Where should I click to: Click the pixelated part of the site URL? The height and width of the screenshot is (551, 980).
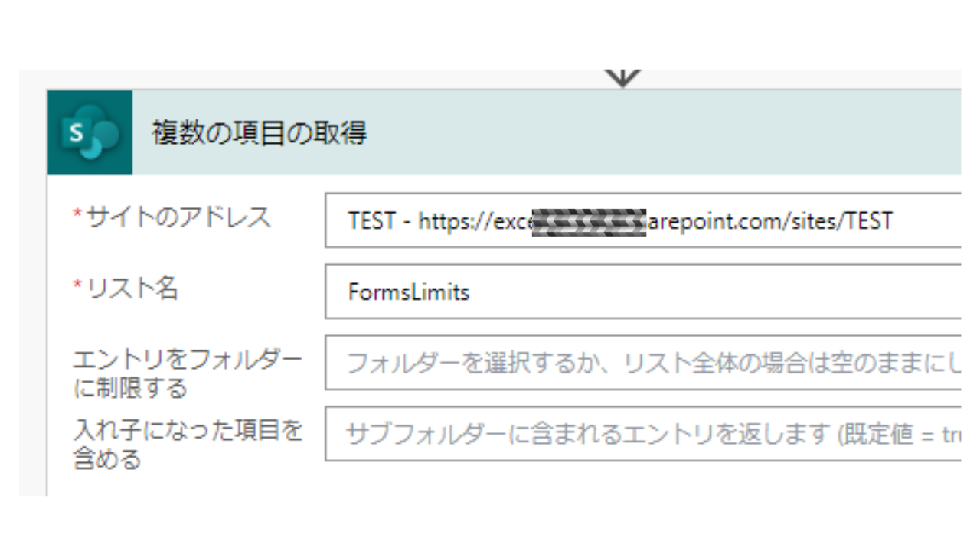(589, 221)
